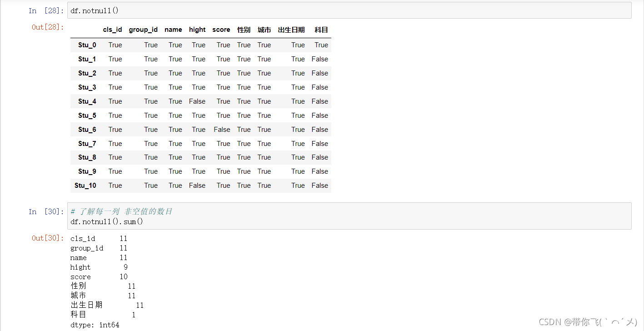Click the name column header
Viewport: 644px width, 331px height.
pos(173,30)
